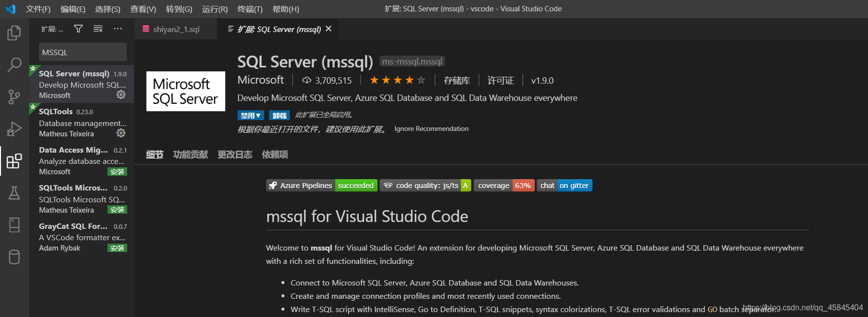Open the Search view icon

(14, 64)
